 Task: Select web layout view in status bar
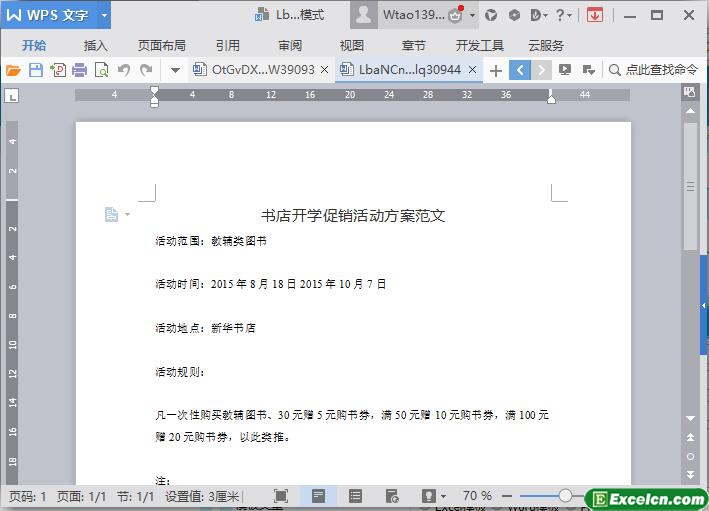[x=392, y=497]
